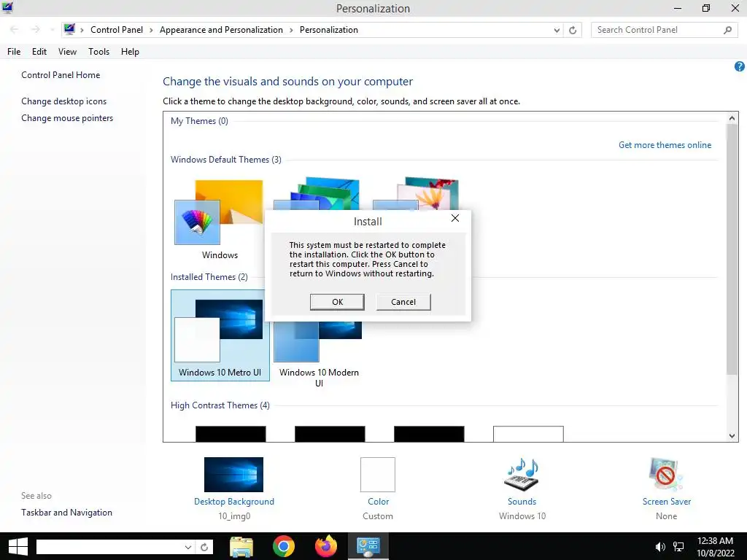Click the blue help question mark icon
747x560 pixels.
740,66
